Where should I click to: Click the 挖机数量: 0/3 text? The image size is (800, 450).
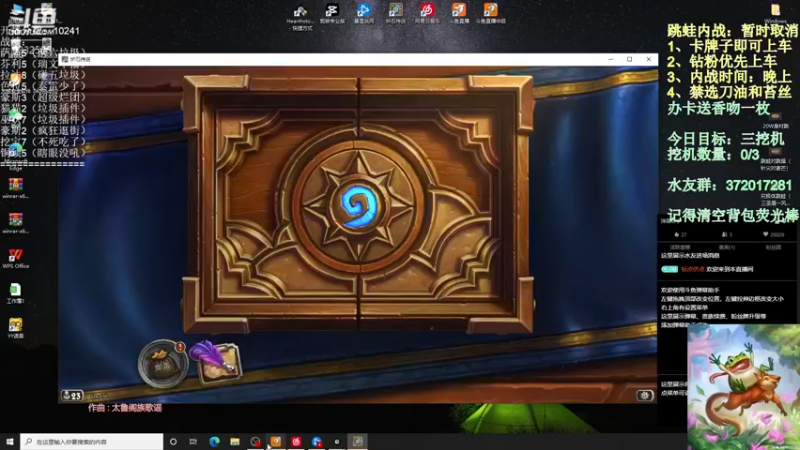tap(713, 154)
